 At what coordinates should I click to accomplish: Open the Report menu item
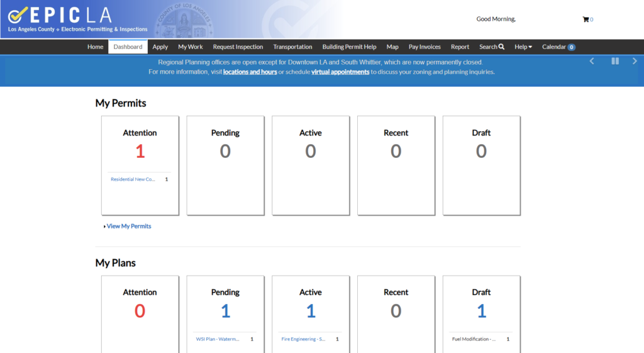click(x=460, y=47)
